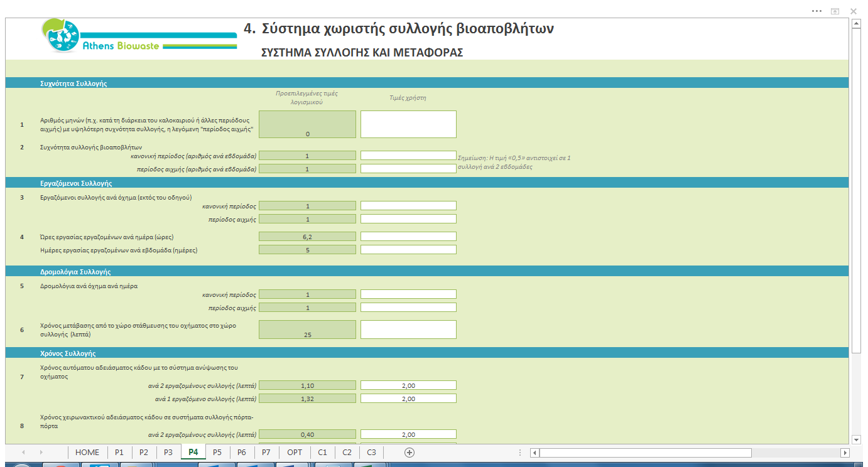868x467 pixels.
Task: Close the window with X button
Action: (854, 11)
